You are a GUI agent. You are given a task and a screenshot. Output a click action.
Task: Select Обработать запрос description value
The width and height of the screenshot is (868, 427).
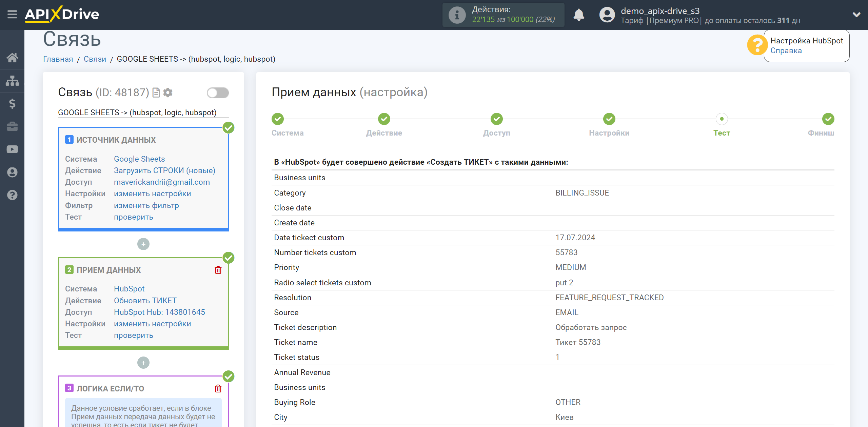(x=591, y=327)
